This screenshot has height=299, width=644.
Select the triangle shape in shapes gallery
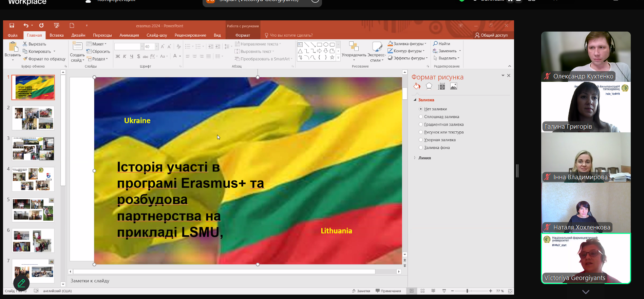click(300, 51)
